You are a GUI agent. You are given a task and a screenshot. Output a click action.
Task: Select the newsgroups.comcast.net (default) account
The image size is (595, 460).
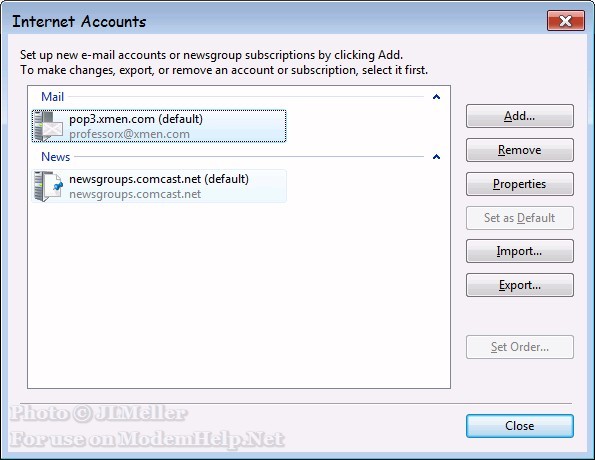tap(159, 186)
